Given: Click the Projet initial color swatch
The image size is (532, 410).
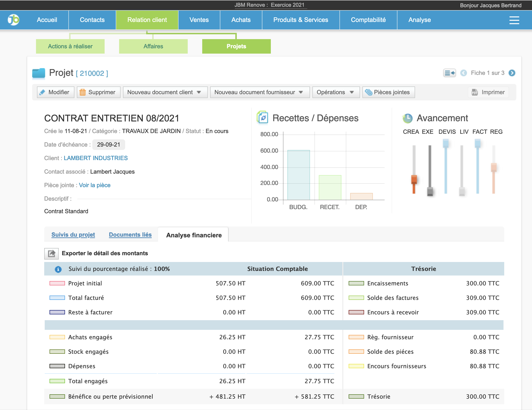Looking at the screenshot, I should [57, 283].
